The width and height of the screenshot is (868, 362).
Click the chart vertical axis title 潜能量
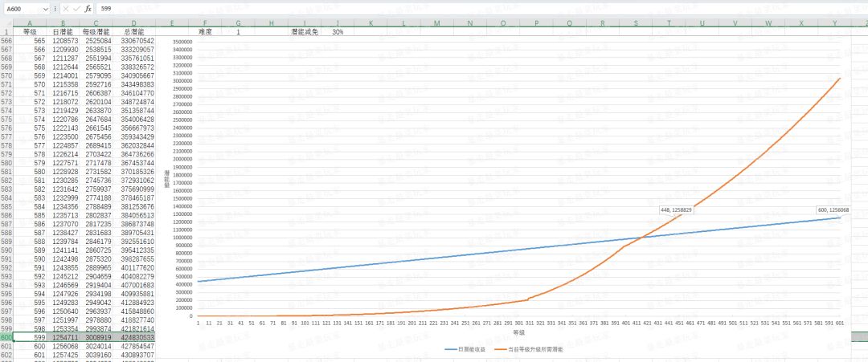click(166, 178)
